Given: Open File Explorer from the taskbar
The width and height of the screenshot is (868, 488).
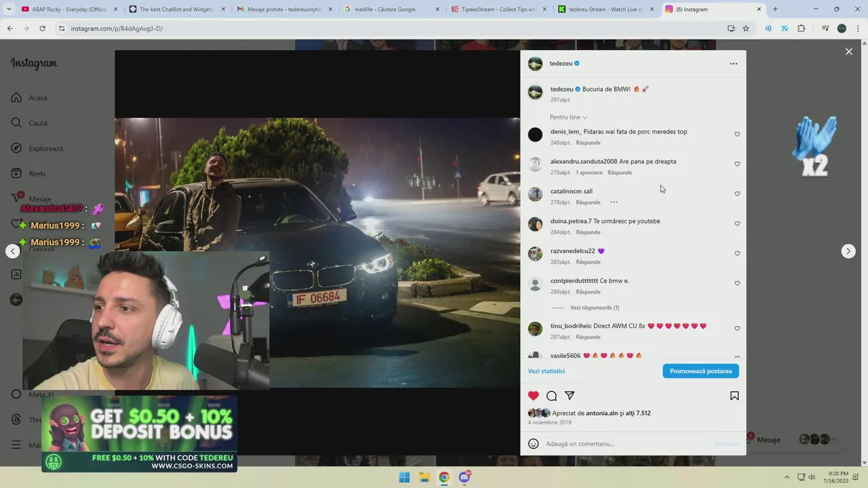Looking at the screenshot, I should [424, 477].
